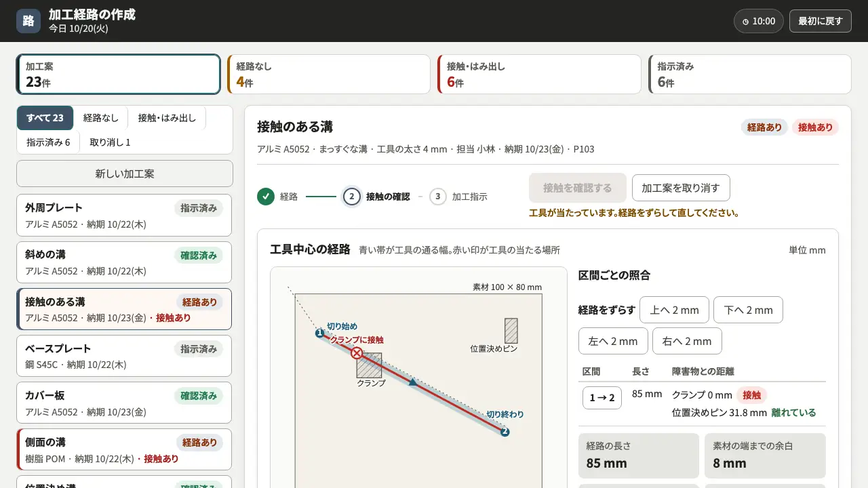Click the 最初に戻す button
868x488 pixels.
coord(820,21)
